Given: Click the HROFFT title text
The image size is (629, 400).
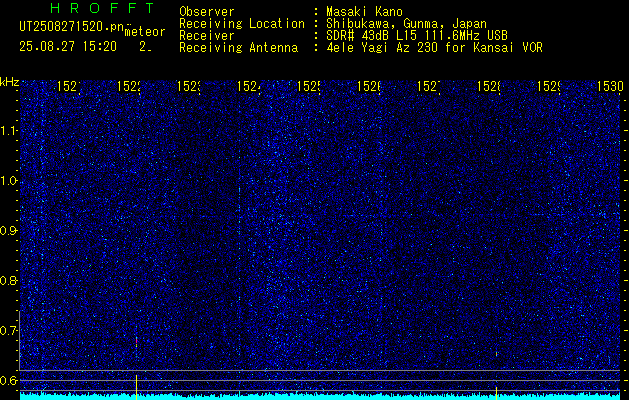Looking at the screenshot, I should pos(102,8).
